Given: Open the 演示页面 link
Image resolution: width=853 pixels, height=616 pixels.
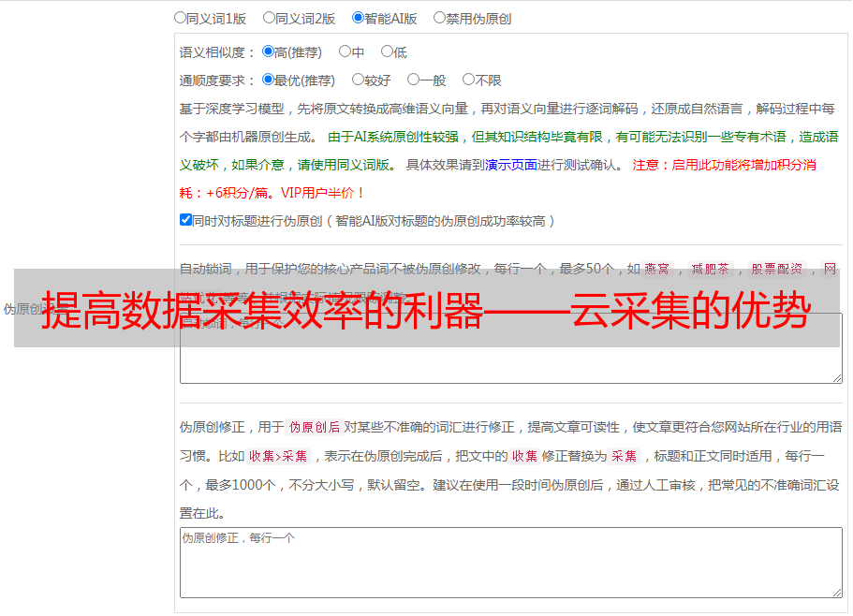Looking at the screenshot, I should 511,165.
